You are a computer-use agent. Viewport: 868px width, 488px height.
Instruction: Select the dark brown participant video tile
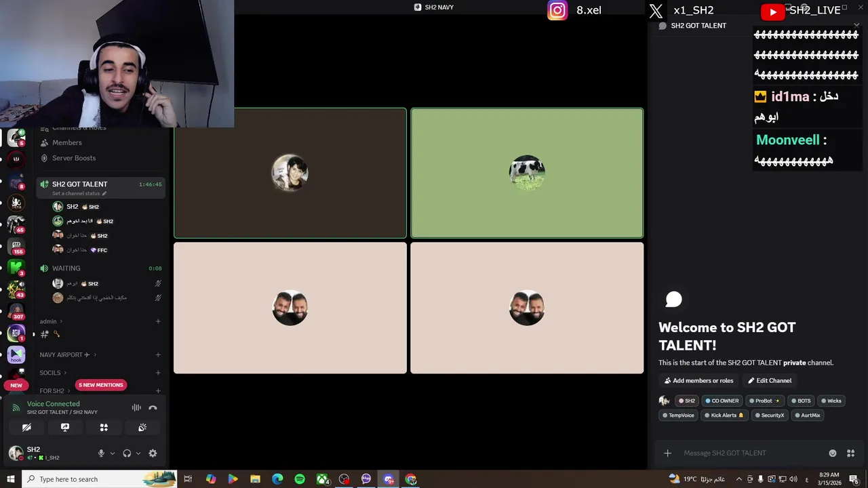[290, 173]
